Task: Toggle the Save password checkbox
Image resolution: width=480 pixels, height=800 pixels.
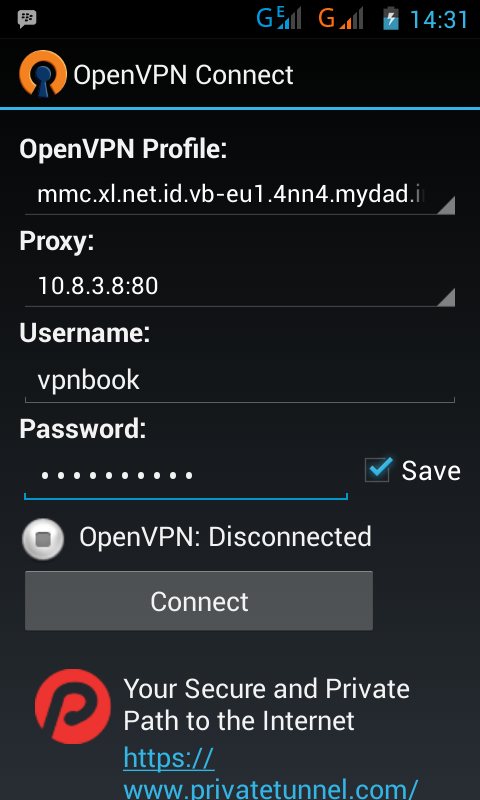Action: [x=378, y=470]
